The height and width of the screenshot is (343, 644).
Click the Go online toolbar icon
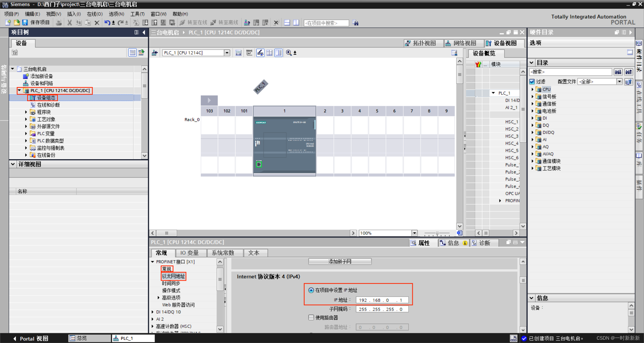[182, 23]
